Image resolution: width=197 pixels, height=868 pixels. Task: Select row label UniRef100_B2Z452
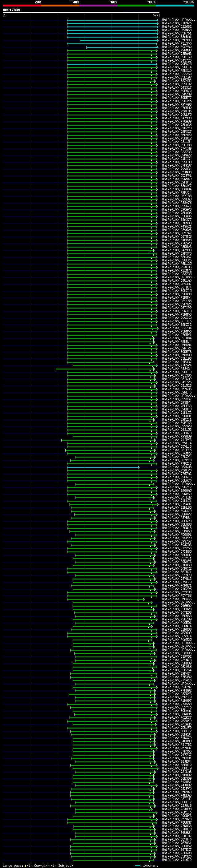tap(177, 81)
